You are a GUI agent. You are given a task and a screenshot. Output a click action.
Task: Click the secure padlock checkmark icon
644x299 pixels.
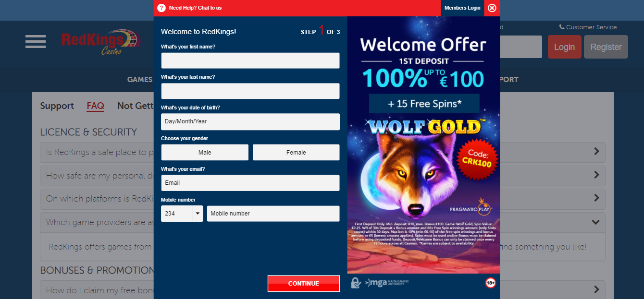coord(356,283)
